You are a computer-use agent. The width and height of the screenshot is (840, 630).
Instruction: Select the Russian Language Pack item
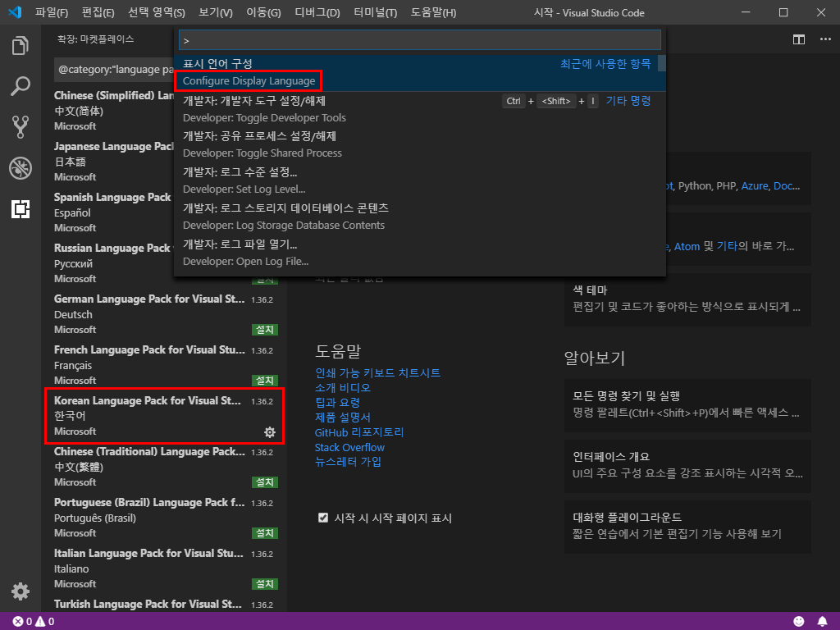point(108,263)
